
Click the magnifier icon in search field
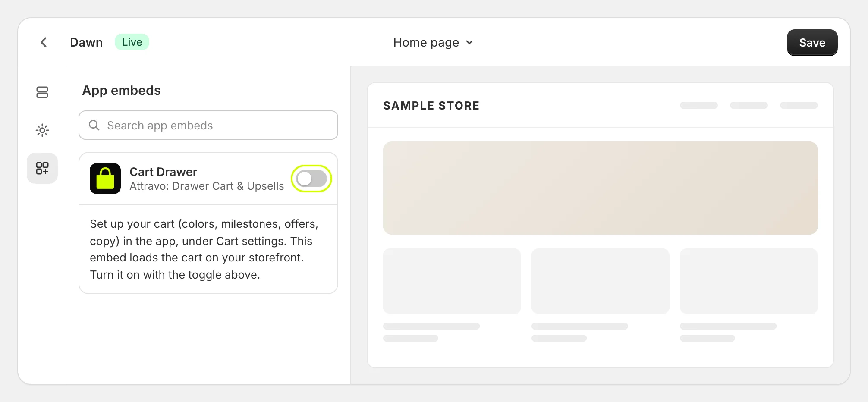click(94, 125)
